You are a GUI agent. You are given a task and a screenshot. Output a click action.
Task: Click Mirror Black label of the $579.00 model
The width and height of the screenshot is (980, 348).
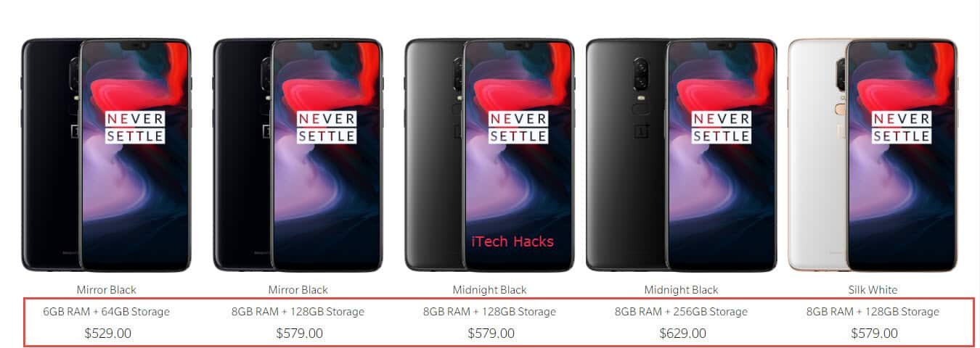pos(298,289)
